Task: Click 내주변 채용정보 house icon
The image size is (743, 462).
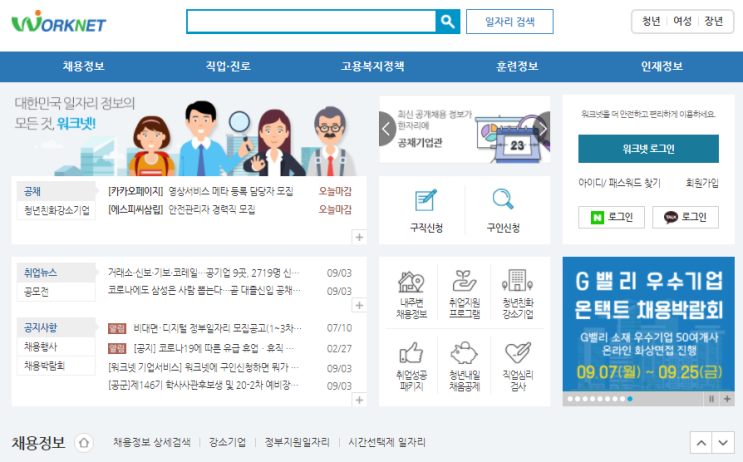Action: coord(411,281)
